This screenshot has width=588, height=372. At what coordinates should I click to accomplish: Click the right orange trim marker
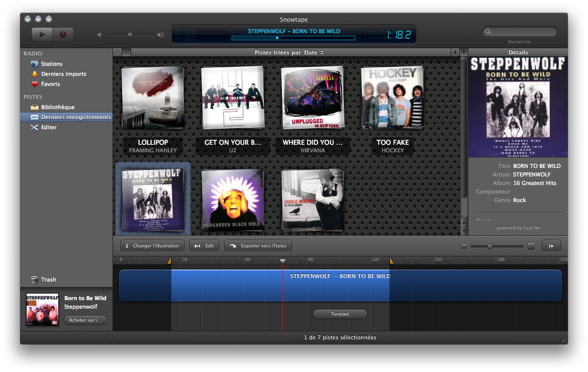pos(391,260)
